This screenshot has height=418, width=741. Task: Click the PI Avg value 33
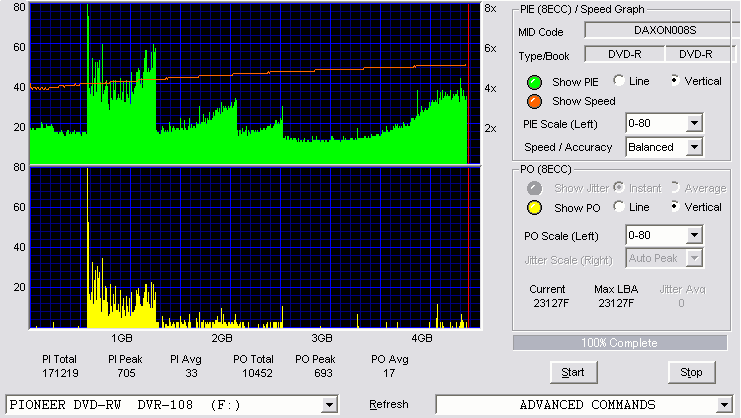pyautogui.click(x=191, y=373)
